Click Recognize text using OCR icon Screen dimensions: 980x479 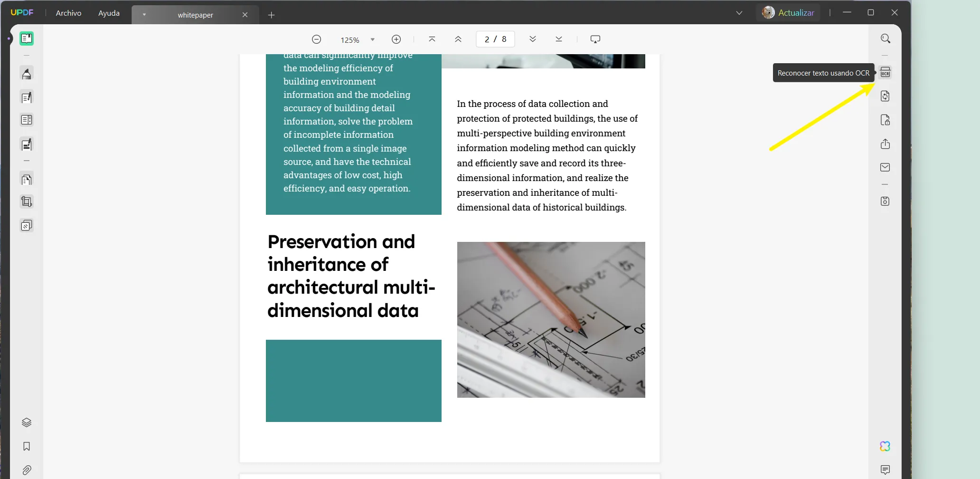point(886,73)
